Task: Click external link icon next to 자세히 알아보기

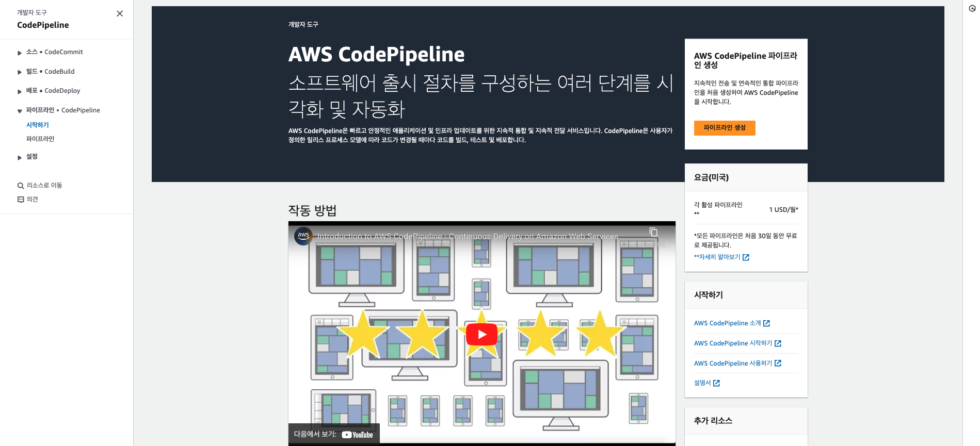Action: 746,257
